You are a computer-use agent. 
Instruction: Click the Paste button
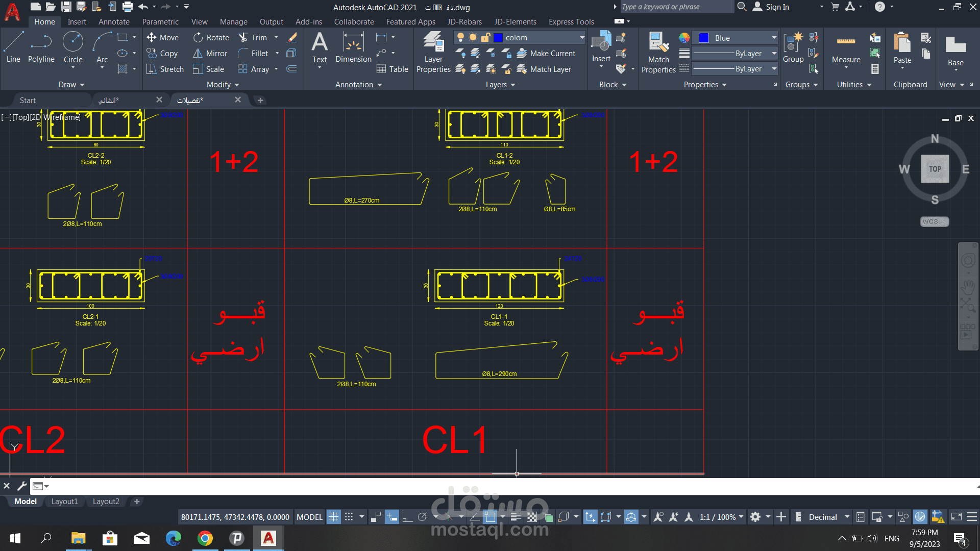[902, 48]
